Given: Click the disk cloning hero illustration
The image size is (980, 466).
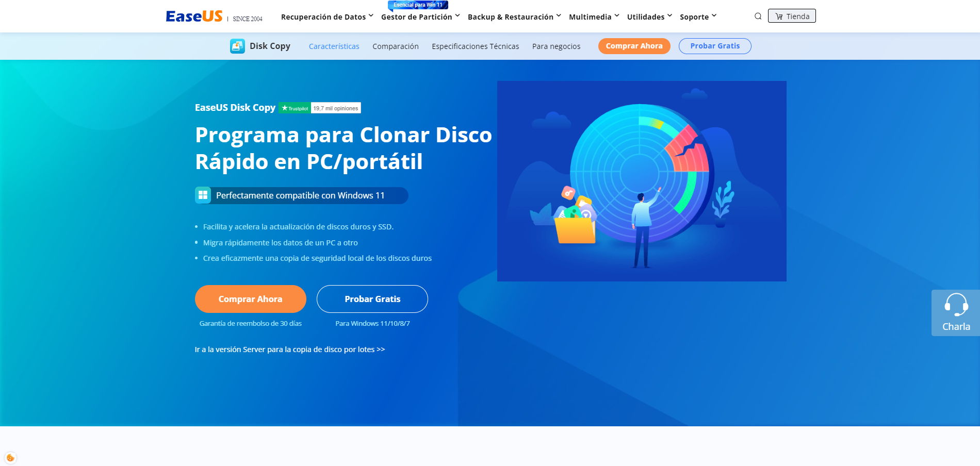Looking at the screenshot, I should 642,181.
